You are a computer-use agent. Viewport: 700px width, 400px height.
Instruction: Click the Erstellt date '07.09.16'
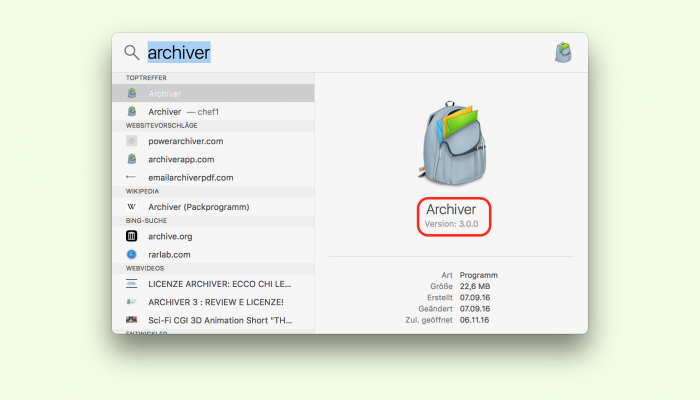click(475, 297)
